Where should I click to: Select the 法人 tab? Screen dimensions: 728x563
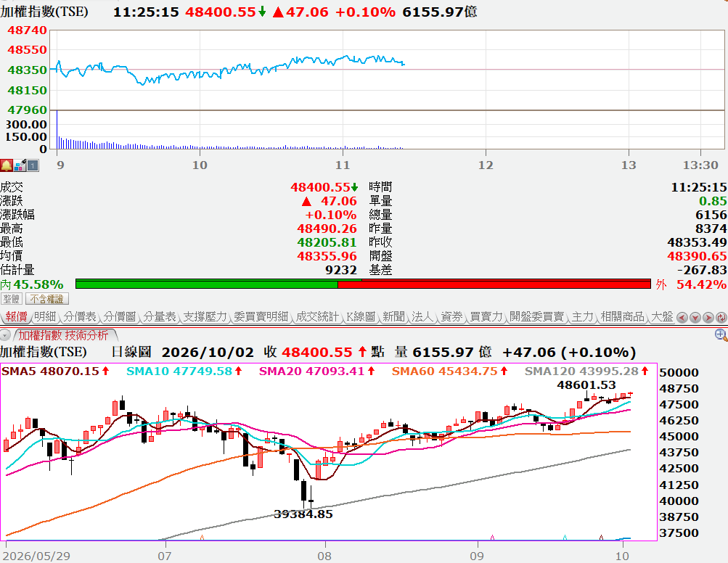[x=422, y=316]
